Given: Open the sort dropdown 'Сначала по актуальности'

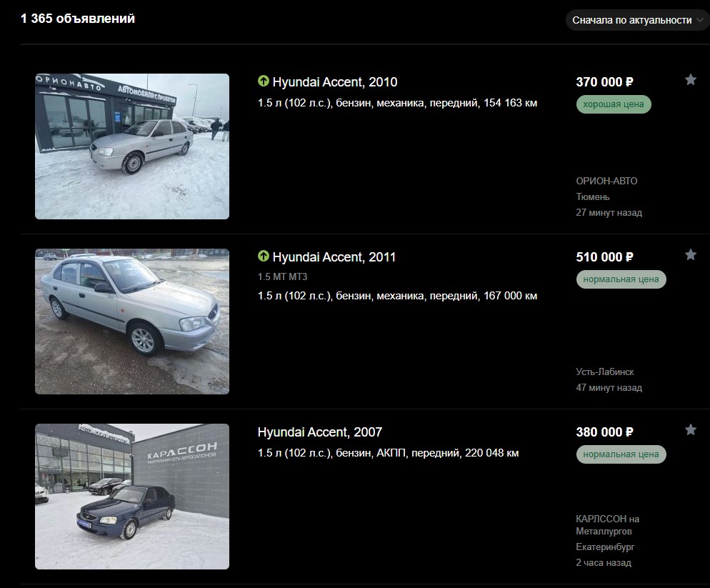Looking at the screenshot, I should click(x=637, y=21).
